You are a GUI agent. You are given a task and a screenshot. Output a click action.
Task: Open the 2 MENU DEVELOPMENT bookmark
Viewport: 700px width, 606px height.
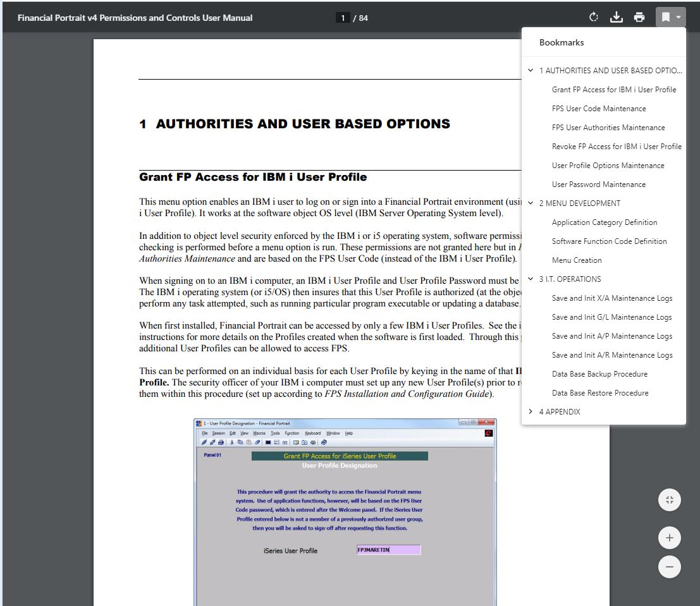[x=579, y=203]
